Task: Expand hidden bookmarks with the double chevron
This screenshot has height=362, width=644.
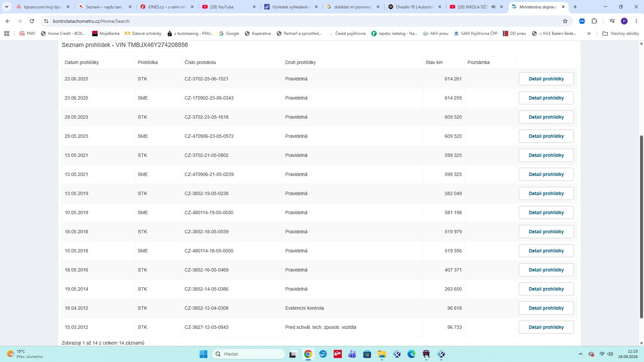Action: [589, 34]
